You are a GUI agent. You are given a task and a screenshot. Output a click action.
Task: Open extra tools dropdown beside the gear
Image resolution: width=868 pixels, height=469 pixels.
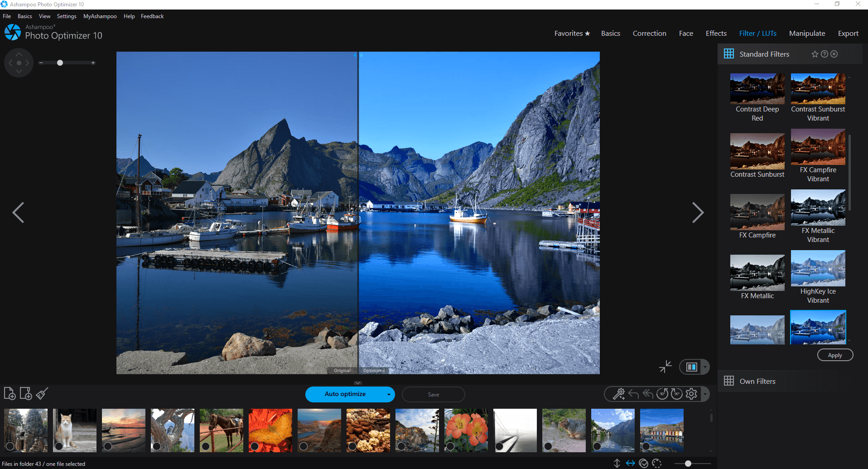tap(705, 394)
